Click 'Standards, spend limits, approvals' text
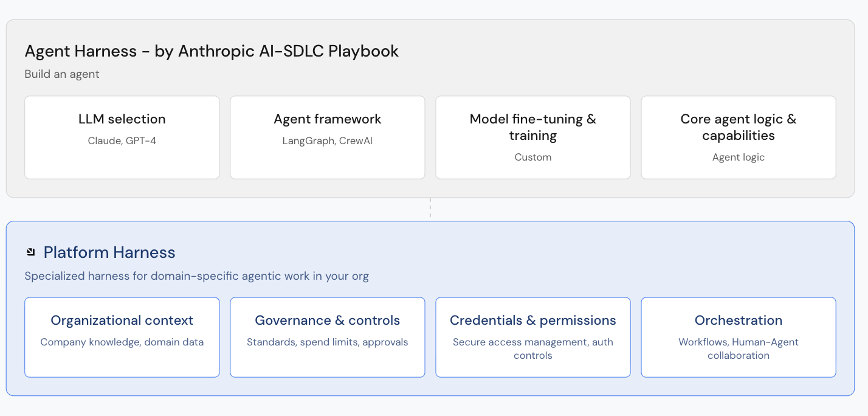Viewport: 868px width, 416px height. pos(328,342)
